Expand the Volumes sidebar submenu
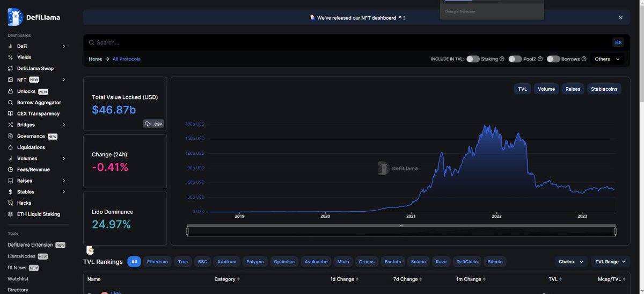Screen dimensions: 644x294 coord(64,159)
